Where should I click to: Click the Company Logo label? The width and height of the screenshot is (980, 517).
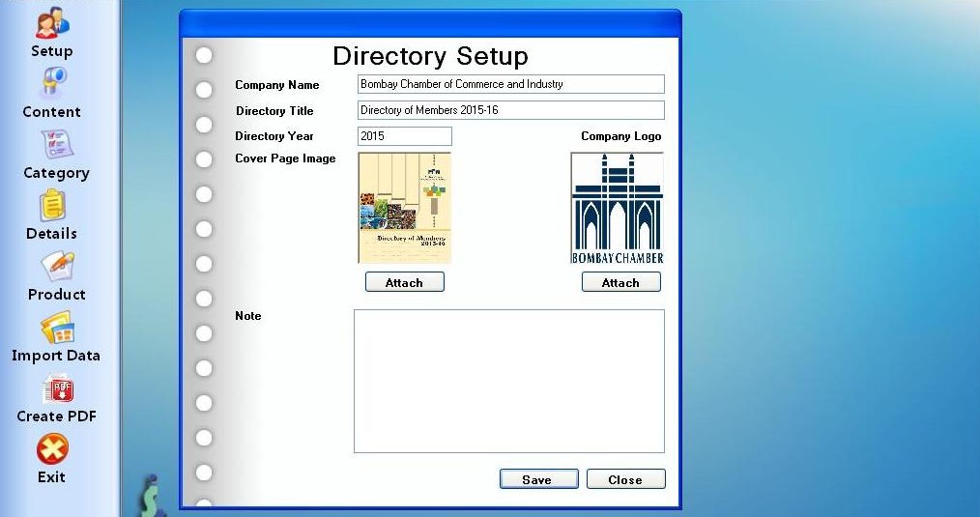pyautogui.click(x=621, y=136)
